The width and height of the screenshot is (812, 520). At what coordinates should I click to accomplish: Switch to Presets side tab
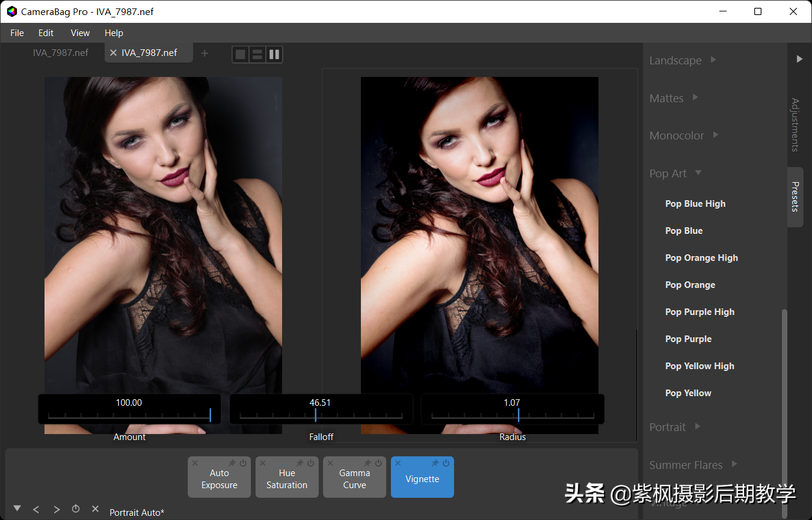pyautogui.click(x=795, y=197)
